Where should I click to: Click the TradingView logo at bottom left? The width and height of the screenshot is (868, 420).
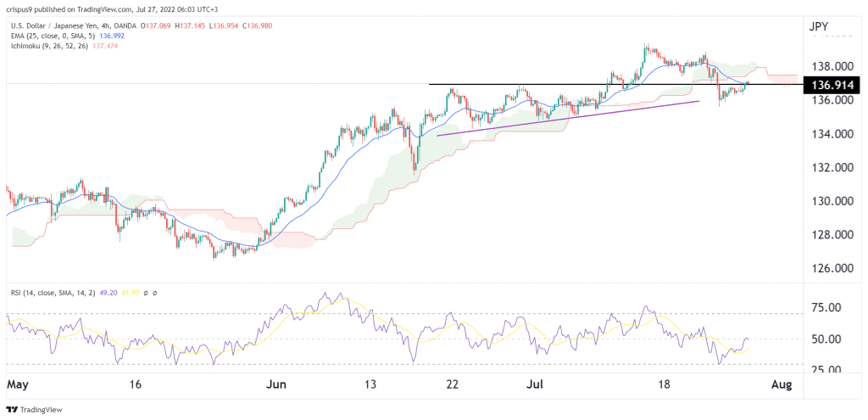34,410
